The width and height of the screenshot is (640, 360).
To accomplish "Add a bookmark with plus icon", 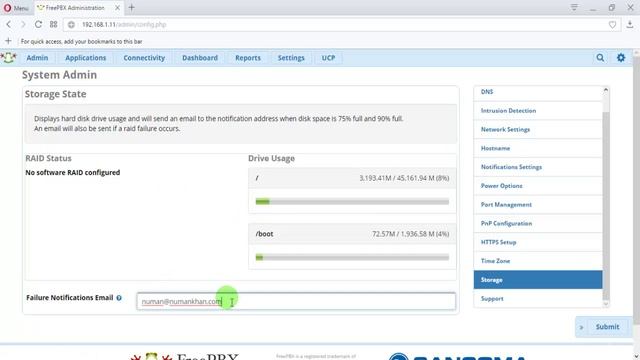I will (8, 41).
